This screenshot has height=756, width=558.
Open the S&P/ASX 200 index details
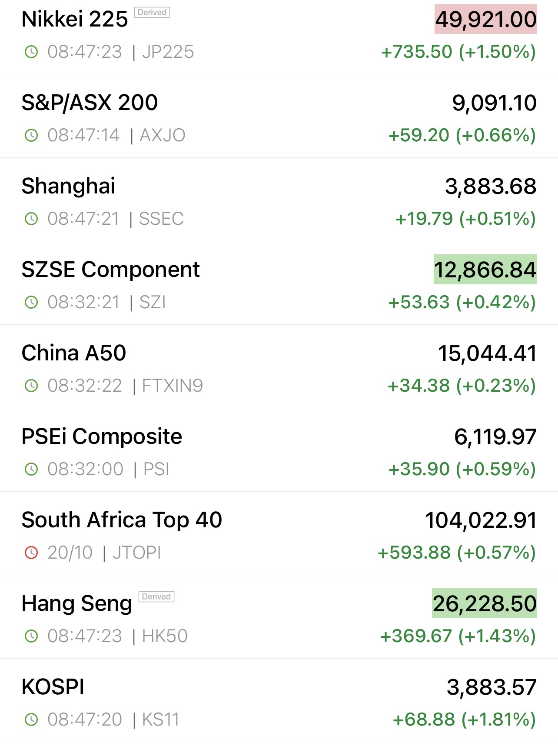(x=90, y=103)
